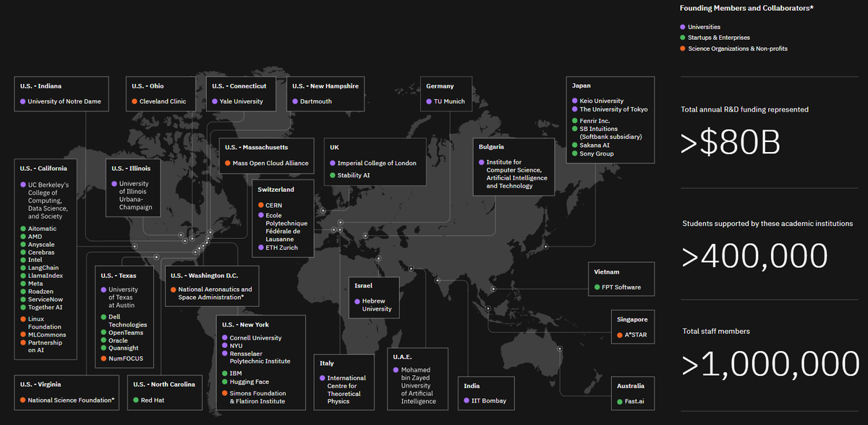Image resolution: width=868 pixels, height=425 pixels.
Task: Open FPT Software under Vietnam
Action: [x=621, y=287]
